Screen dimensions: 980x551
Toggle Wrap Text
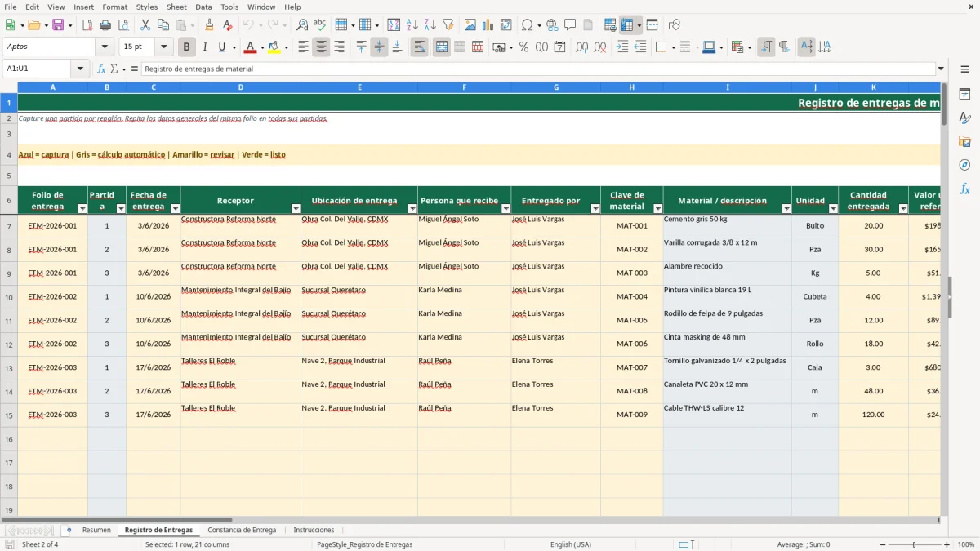coord(419,47)
